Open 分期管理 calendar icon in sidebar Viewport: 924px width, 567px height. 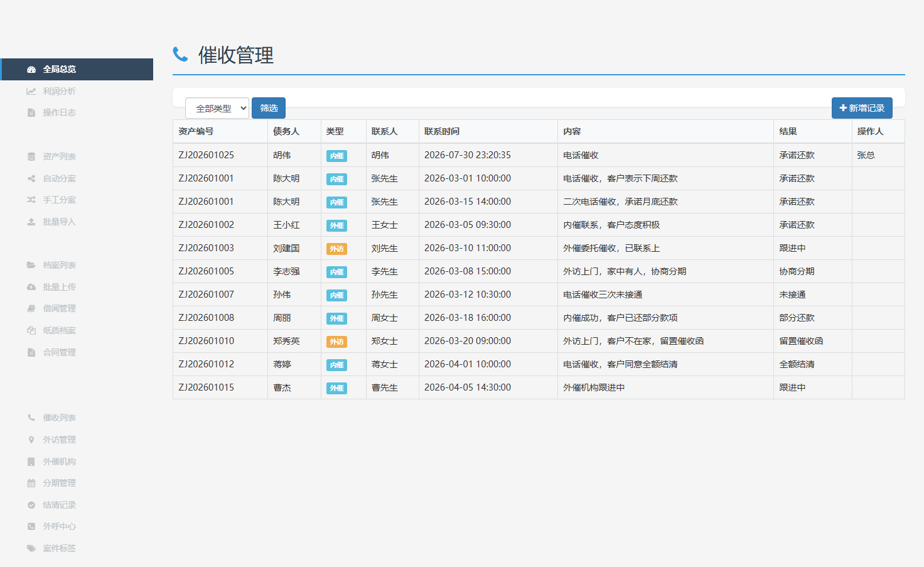31,483
